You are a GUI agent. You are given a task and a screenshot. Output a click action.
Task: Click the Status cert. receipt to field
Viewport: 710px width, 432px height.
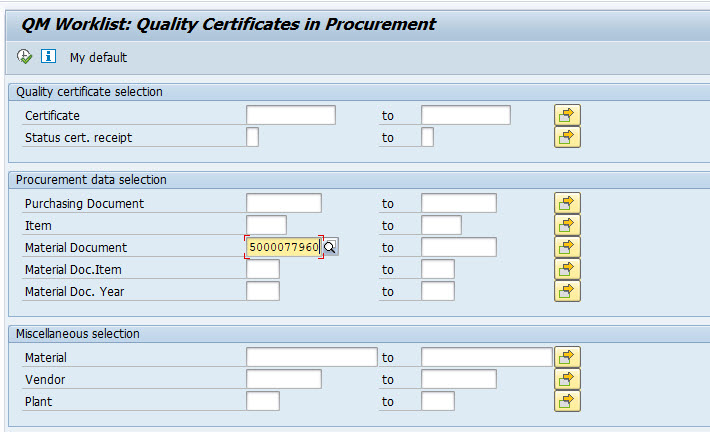pos(427,137)
